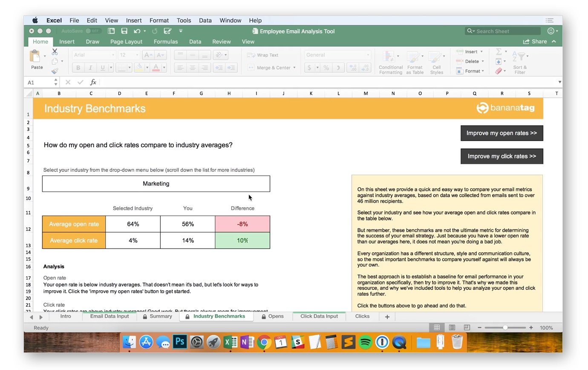
Task: Expand the formula bar chevron
Action: point(559,82)
